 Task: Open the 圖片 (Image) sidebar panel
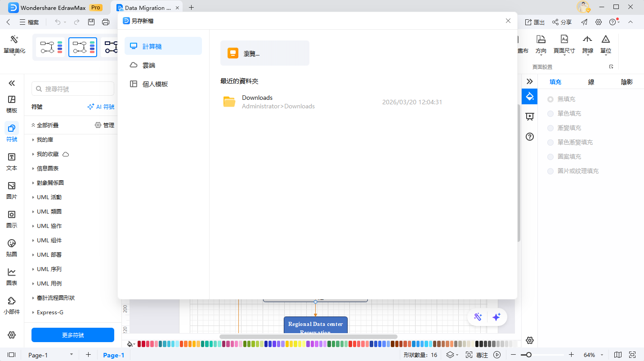pyautogui.click(x=12, y=190)
